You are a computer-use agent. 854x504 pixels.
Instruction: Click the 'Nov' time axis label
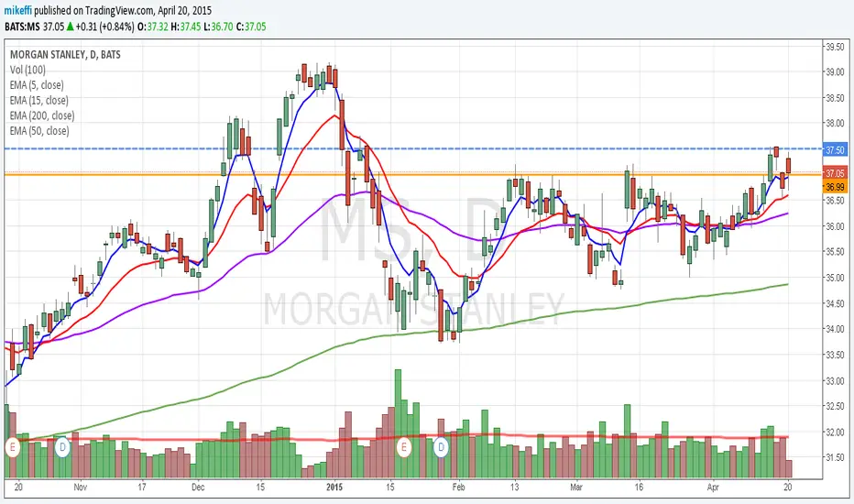pos(80,488)
